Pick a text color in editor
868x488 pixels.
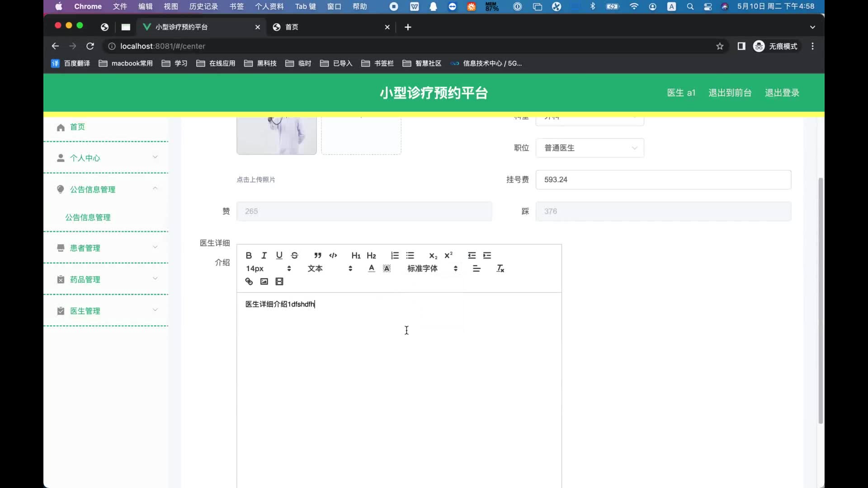click(371, 268)
